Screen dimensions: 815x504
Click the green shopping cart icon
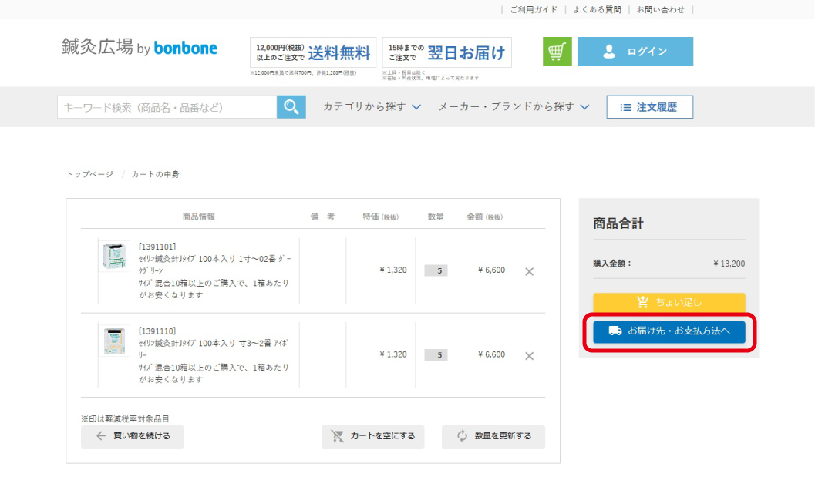tap(557, 52)
